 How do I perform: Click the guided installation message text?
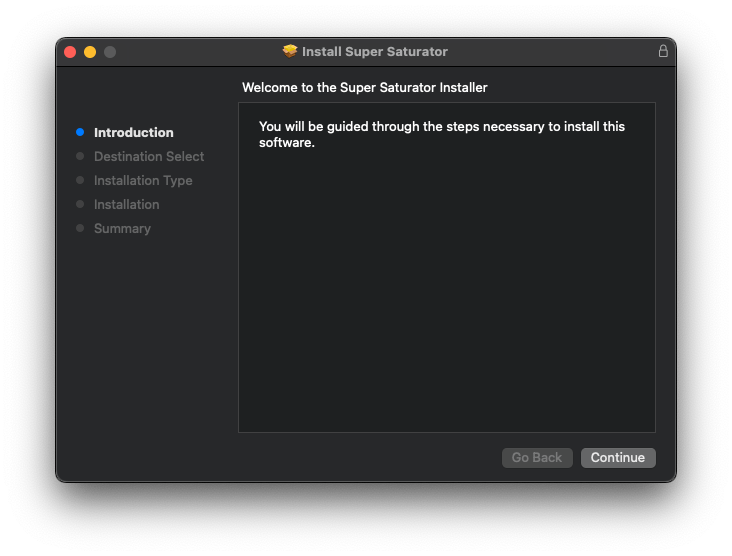(441, 134)
